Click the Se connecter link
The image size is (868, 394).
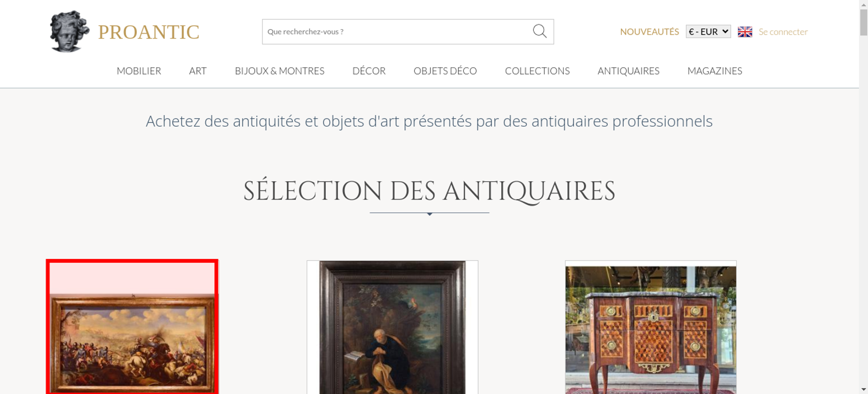(x=783, y=32)
